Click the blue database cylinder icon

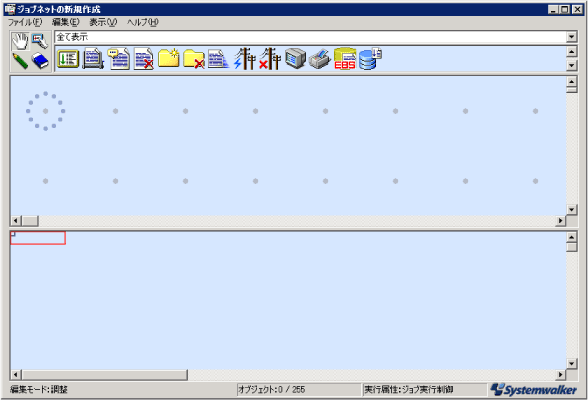[370, 58]
